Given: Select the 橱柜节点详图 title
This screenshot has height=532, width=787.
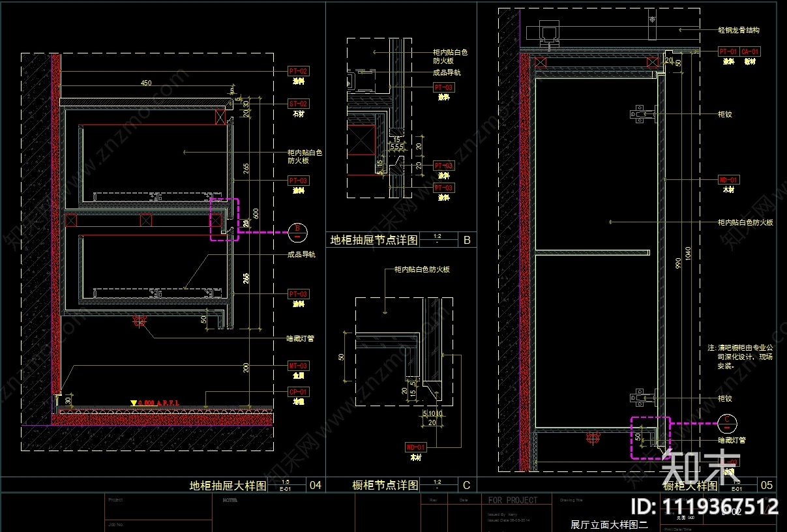Looking at the screenshot, I should 385,485.
